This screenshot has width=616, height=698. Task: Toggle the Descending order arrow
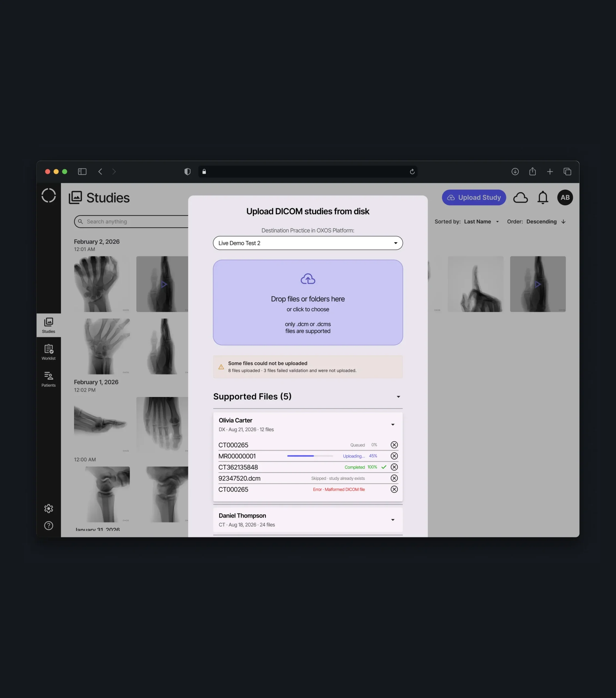563,222
